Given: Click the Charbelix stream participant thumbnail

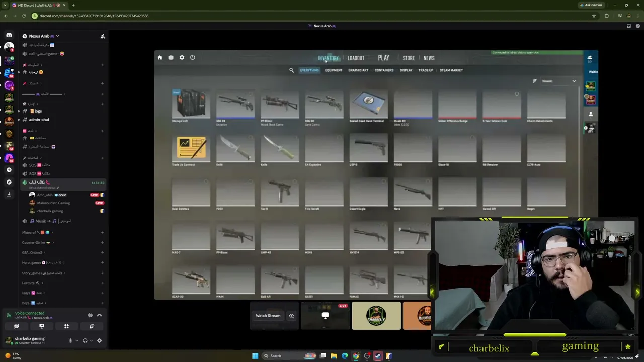Looking at the screenshot, I should pyautogui.click(x=376, y=316).
